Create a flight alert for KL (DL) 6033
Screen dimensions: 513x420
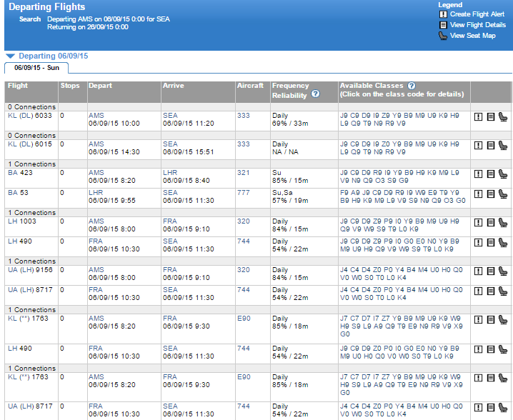pyautogui.click(x=478, y=117)
